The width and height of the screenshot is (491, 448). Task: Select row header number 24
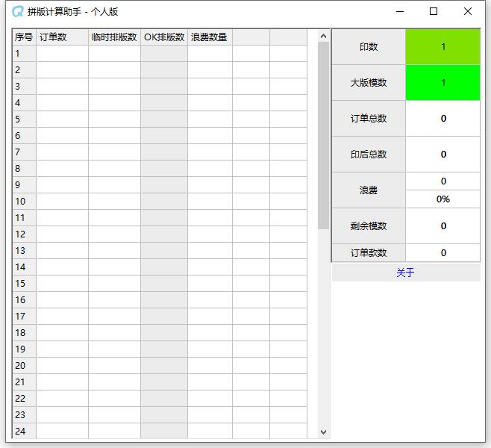pyautogui.click(x=24, y=432)
